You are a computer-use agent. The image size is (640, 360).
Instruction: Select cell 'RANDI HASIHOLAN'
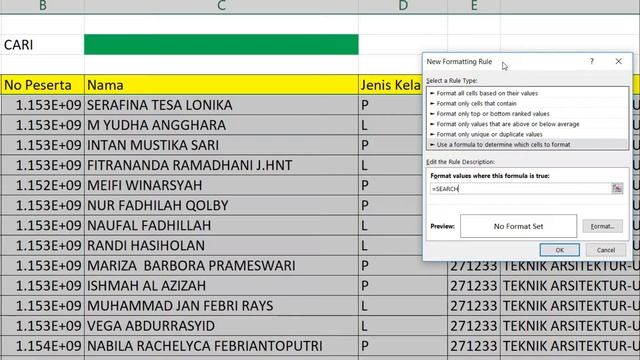pyautogui.click(x=221, y=245)
